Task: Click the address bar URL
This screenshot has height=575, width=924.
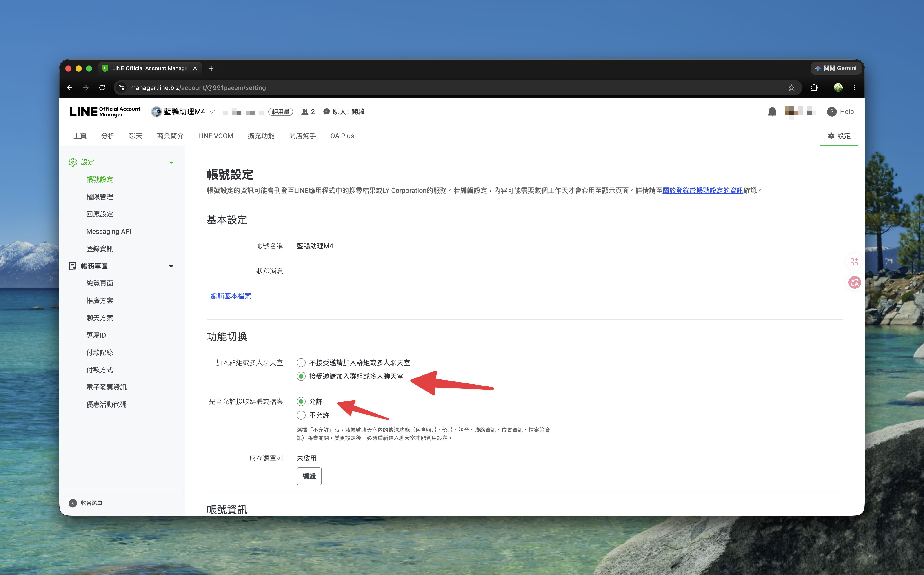Action: (198, 88)
